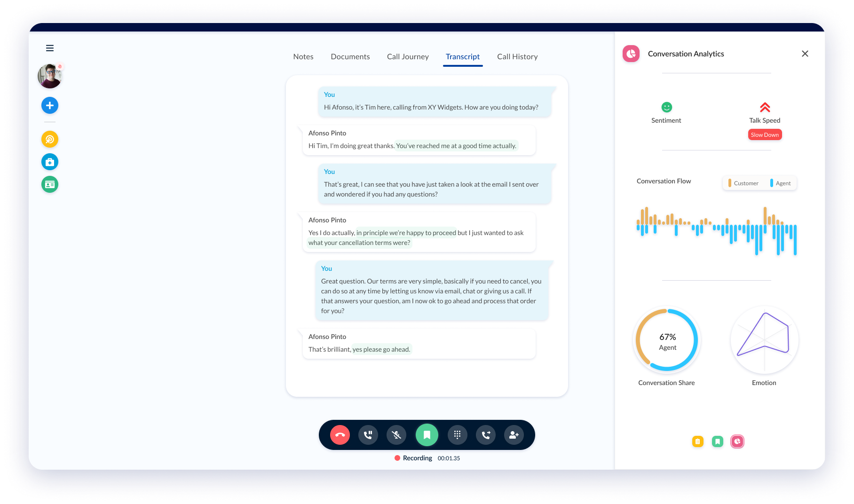The height and width of the screenshot is (504, 854).
Task: Click the green Sentiment smiley icon
Action: tap(666, 107)
